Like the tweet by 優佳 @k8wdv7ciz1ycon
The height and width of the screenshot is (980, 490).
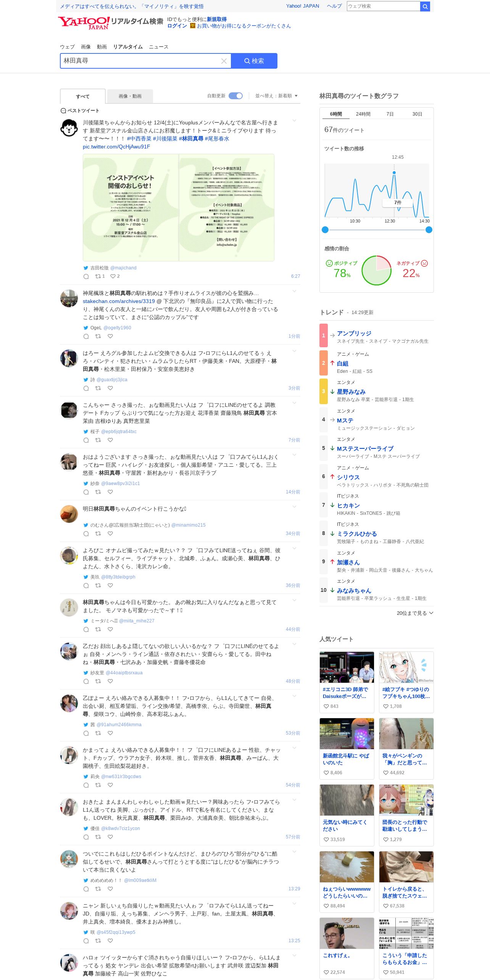[110, 837]
